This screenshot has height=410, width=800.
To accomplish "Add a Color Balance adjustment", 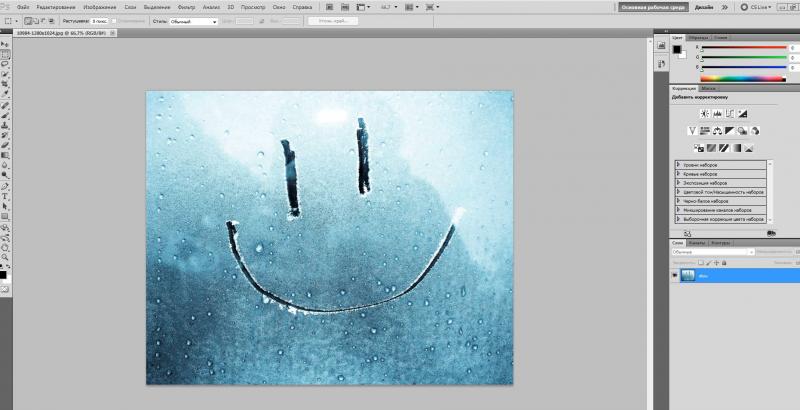I will (717, 131).
